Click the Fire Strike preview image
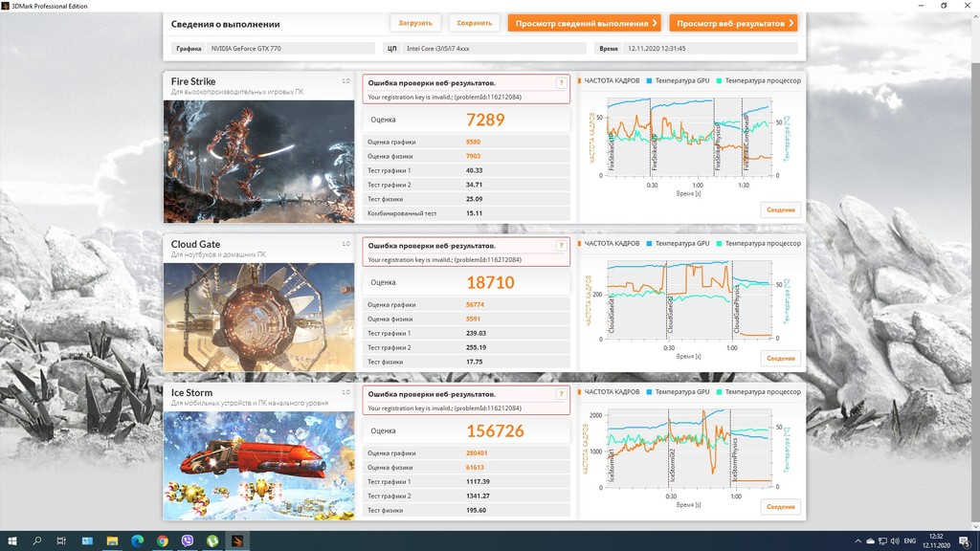Screen dimensions: 980x551 (258, 162)
